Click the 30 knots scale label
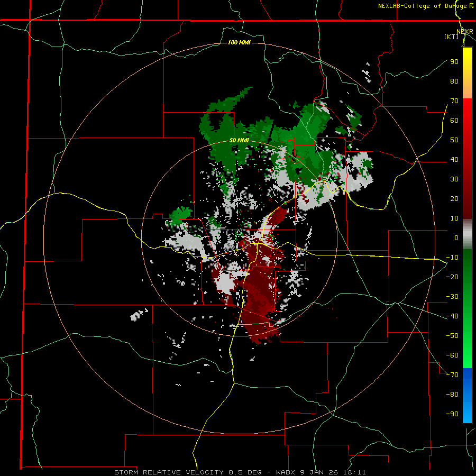The height and width of the screenshot is (476, 476). tap(454, 179)
